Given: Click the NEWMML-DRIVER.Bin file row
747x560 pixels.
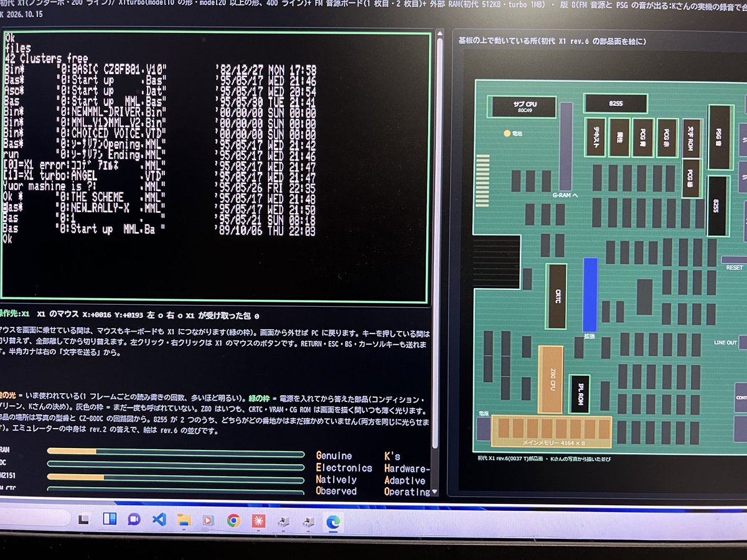Looking at the screenshot, I should pyautogui.click(x=160, y=113).
